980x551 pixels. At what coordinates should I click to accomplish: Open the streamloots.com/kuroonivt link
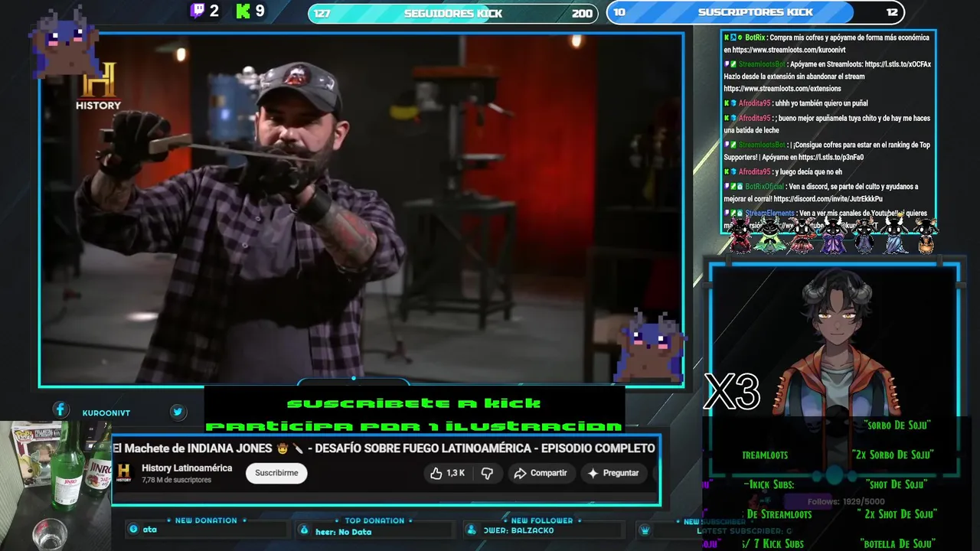789,51
